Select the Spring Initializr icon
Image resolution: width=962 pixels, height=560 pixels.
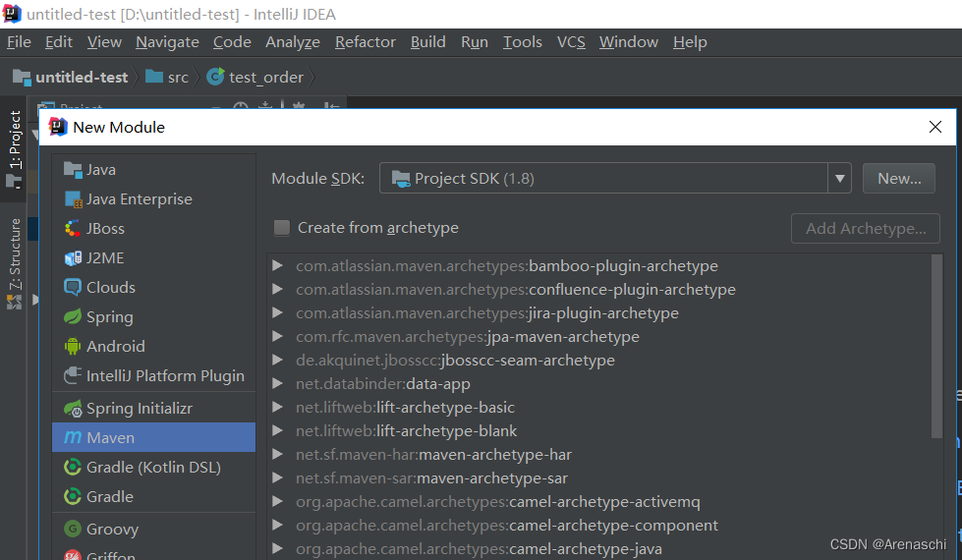click(73, 409)
